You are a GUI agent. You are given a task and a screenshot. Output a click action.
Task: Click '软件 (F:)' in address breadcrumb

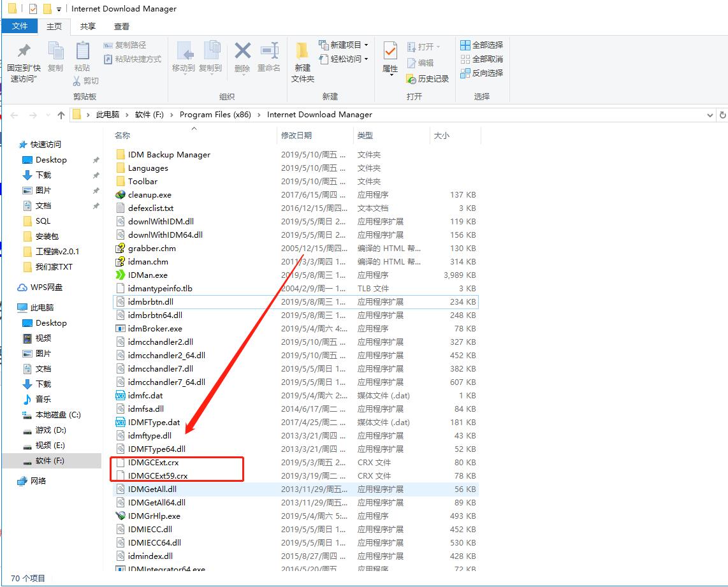pos(149,115)
